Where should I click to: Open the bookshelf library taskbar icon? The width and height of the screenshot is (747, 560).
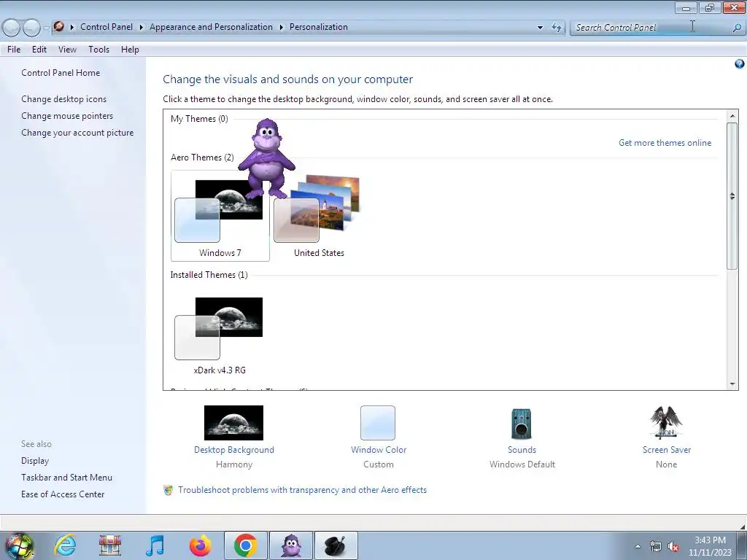tap(109, 545)
